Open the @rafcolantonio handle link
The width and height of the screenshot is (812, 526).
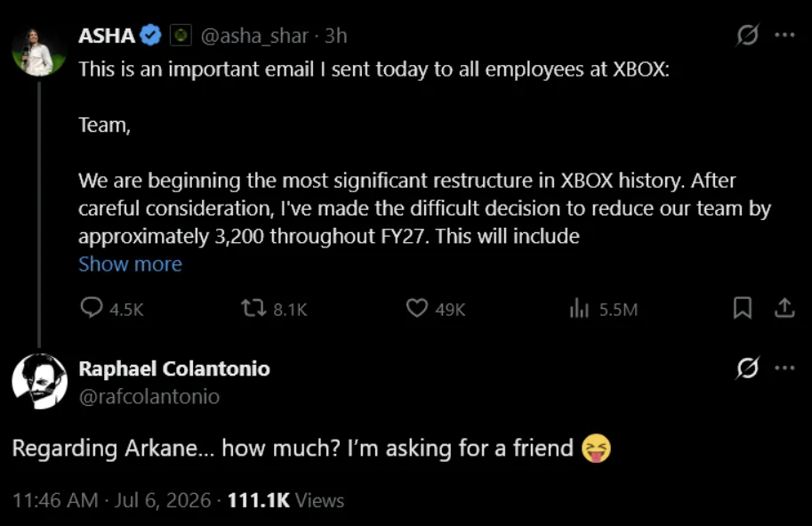coord(149,396)
